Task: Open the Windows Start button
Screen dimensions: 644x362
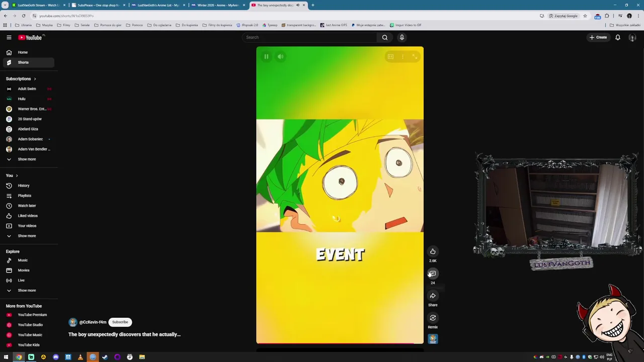Action: (6, 357)
